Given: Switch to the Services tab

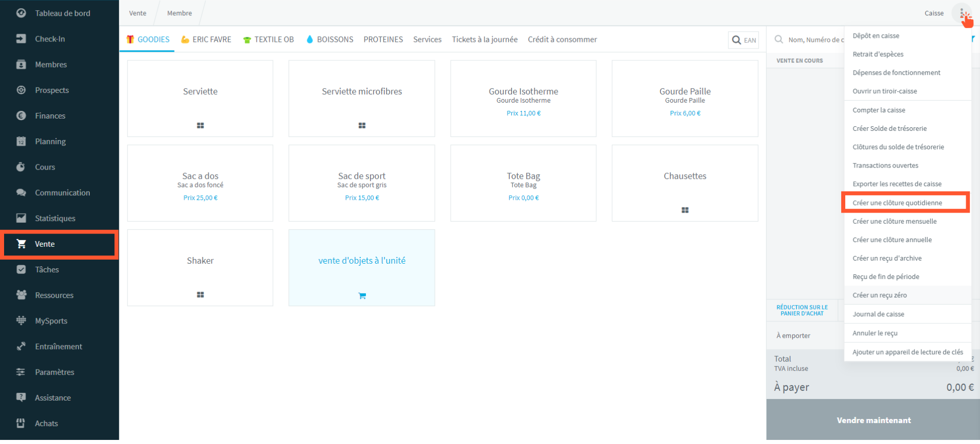Looking at the screenshot, I should pos(427,39).
